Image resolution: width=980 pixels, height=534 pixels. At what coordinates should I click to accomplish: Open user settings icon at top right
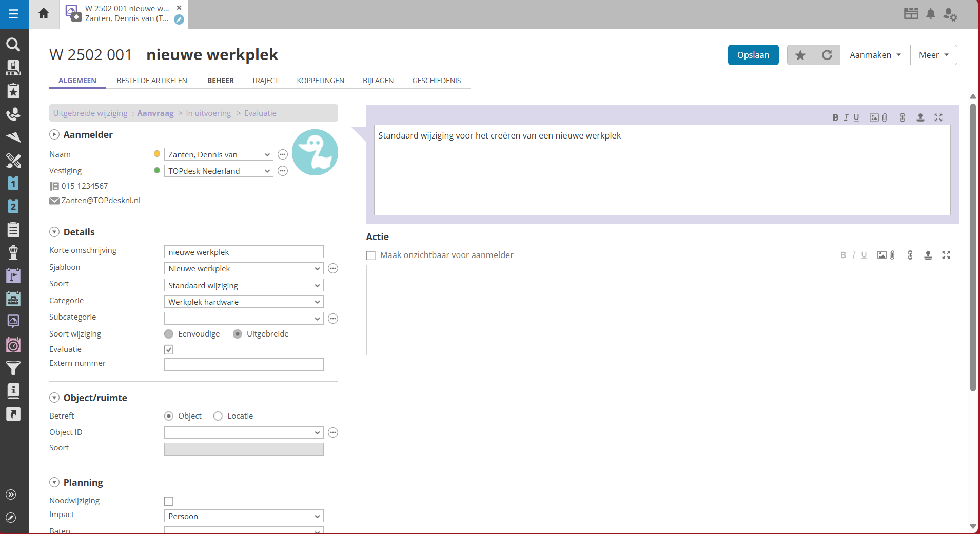[950, 14]
